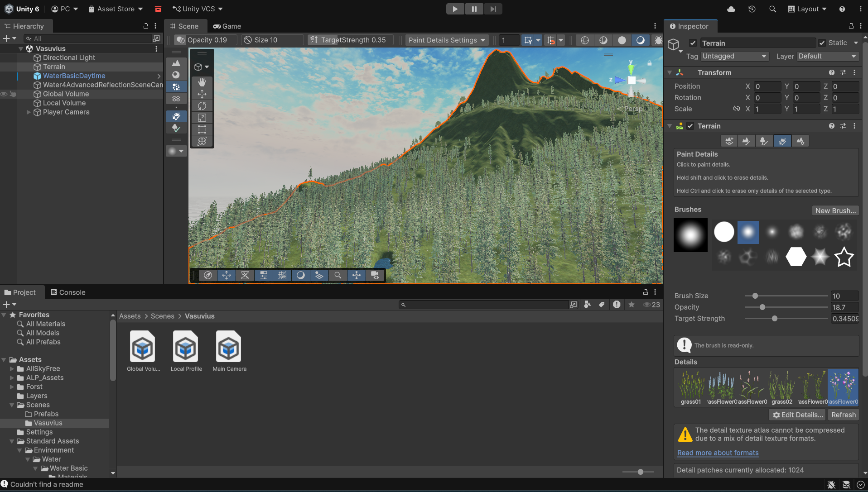This screenshot has width=868, height=492.
Task: Open the Console tab
Action: pos(68,292)
